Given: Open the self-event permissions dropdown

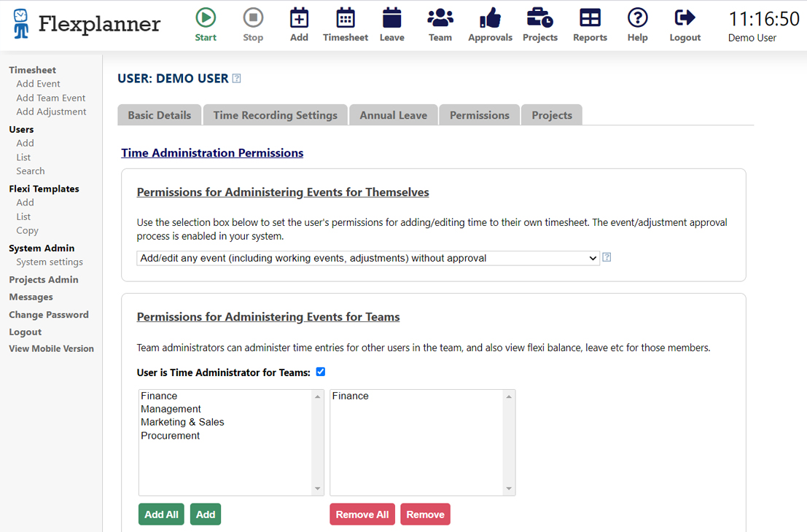Looking at the screenshot, I should [x=368, y=258].
